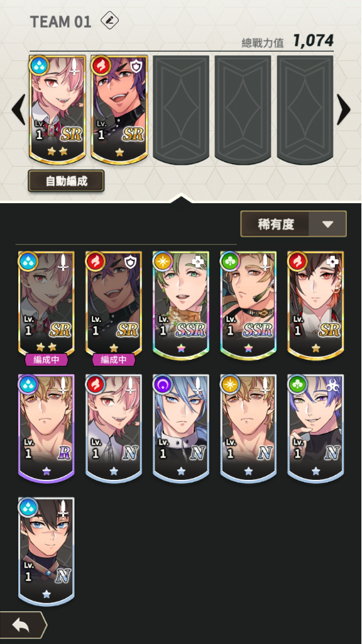Click shield icon on team slot two card
Screen dimensions: 362x644
point(136,66)
